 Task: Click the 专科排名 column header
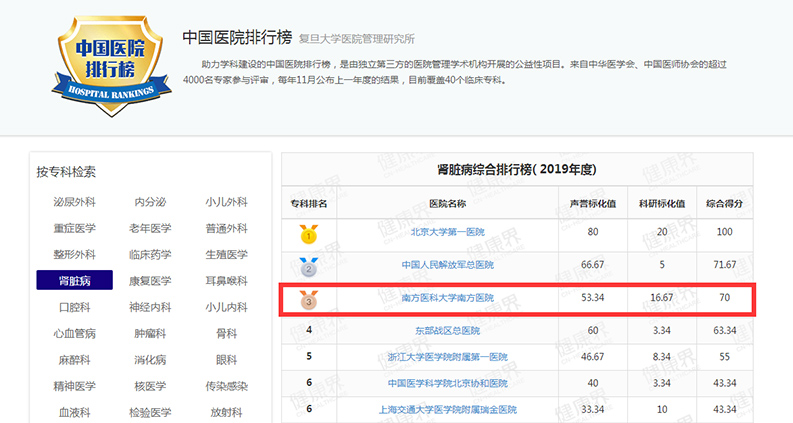pos(309,203)
